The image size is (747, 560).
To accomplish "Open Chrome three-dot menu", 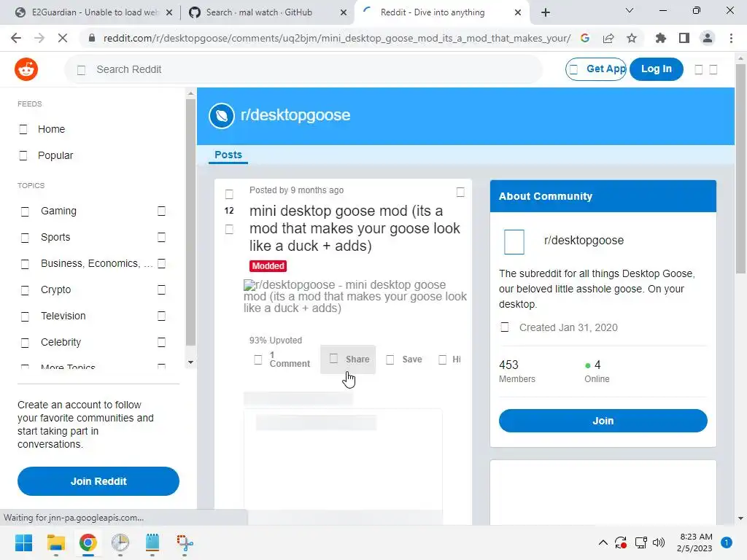I will [731, 38].
